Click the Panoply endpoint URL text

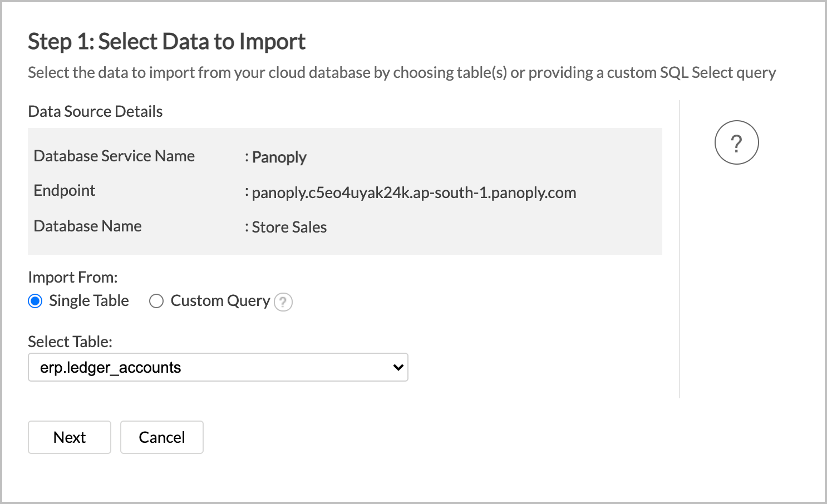point(413,192)
